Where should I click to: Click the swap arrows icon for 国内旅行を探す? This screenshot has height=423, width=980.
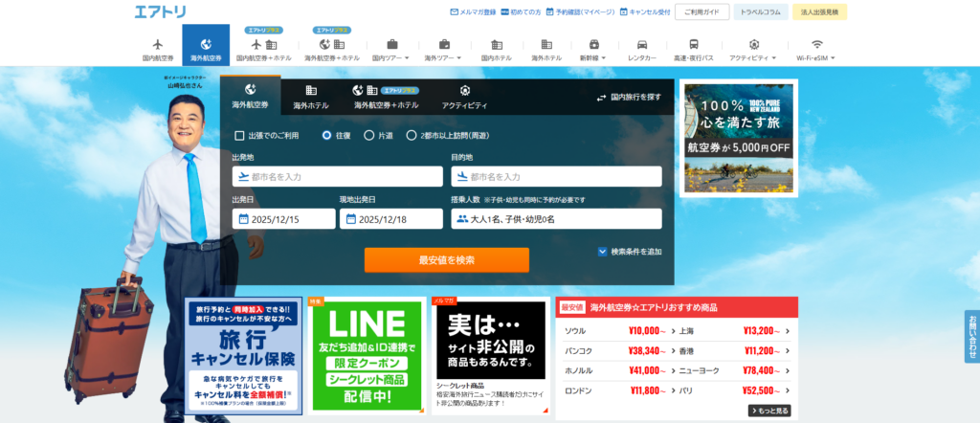(601, 98)
